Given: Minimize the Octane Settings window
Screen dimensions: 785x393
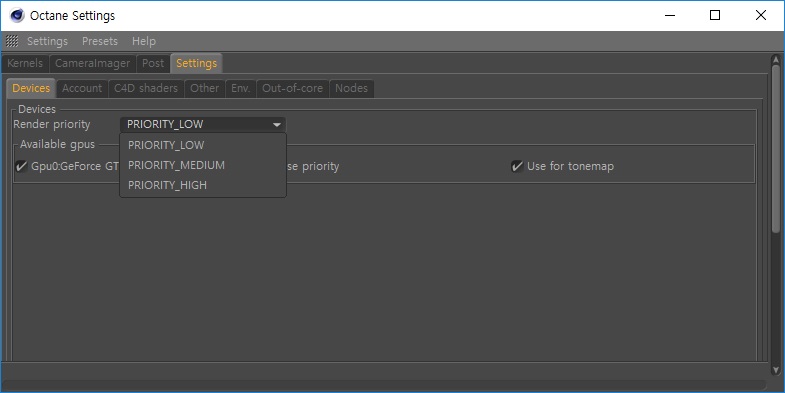Looking at the screenshot, I should (x=670, y=16).
